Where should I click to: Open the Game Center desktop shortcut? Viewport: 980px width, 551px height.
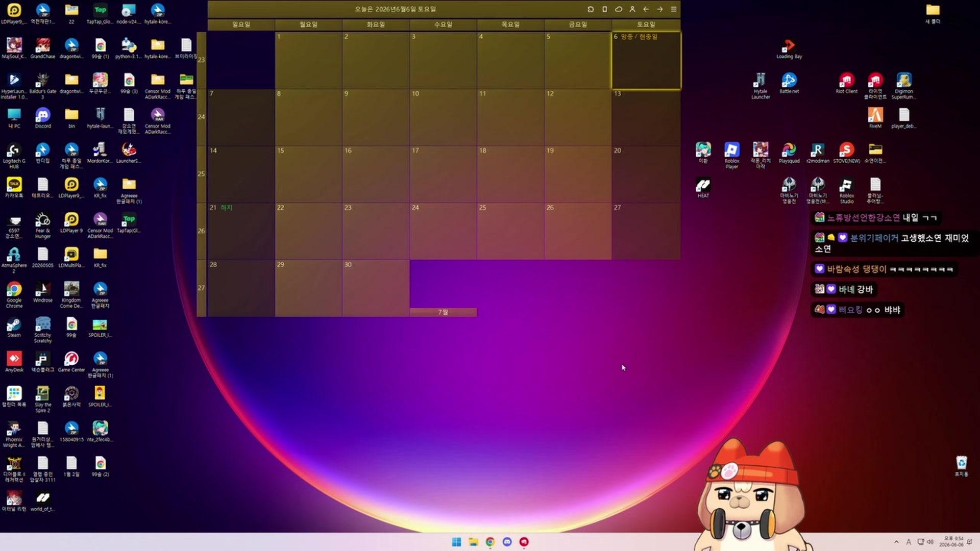[x=71, y=362]
